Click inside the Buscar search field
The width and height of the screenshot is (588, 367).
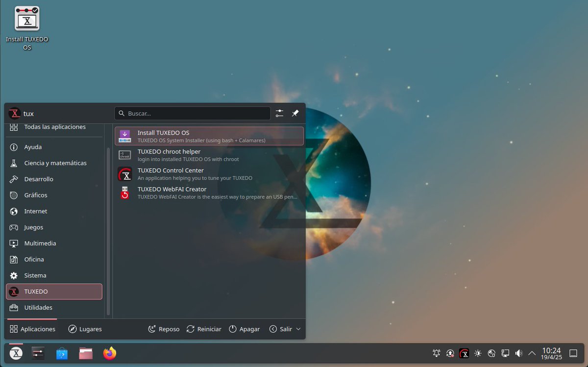pyautogui.click(x=192, y=113)
